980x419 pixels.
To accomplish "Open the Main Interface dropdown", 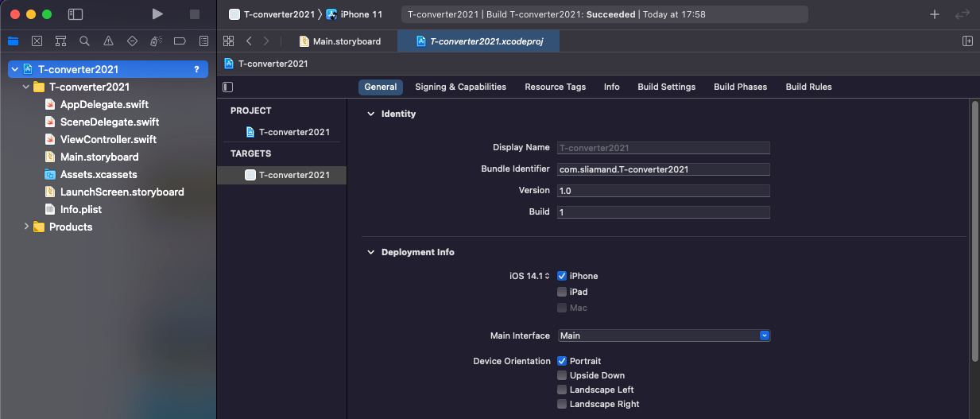I will tap(664, 336).
